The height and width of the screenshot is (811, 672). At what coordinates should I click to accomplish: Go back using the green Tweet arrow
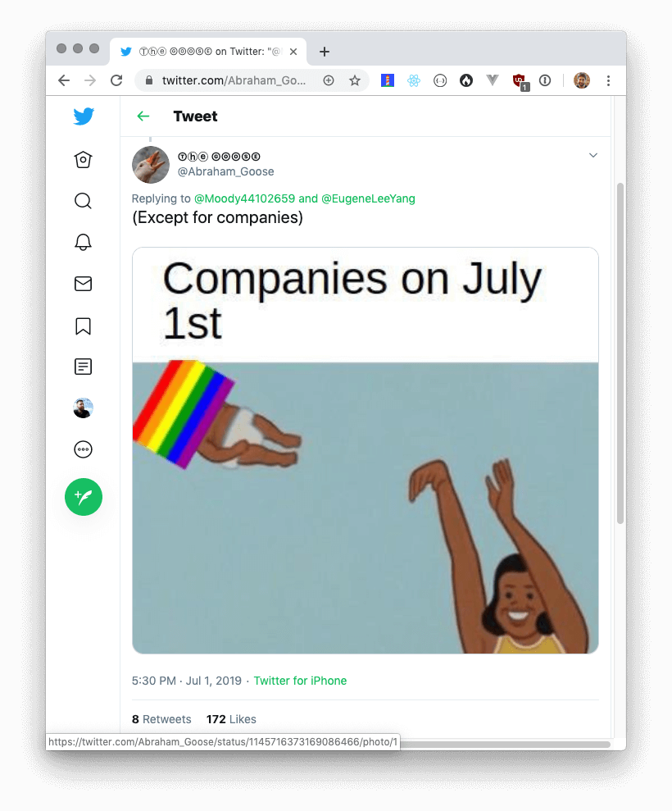coord(143,116)
